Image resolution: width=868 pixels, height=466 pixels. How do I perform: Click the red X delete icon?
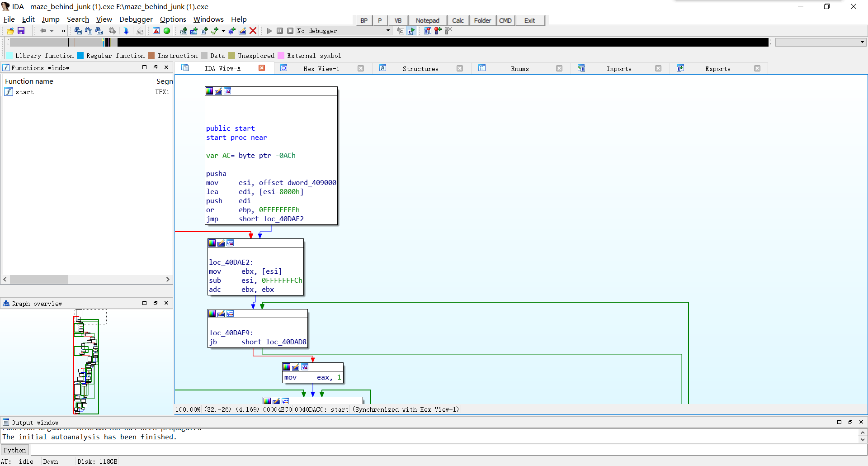[253, 31]
